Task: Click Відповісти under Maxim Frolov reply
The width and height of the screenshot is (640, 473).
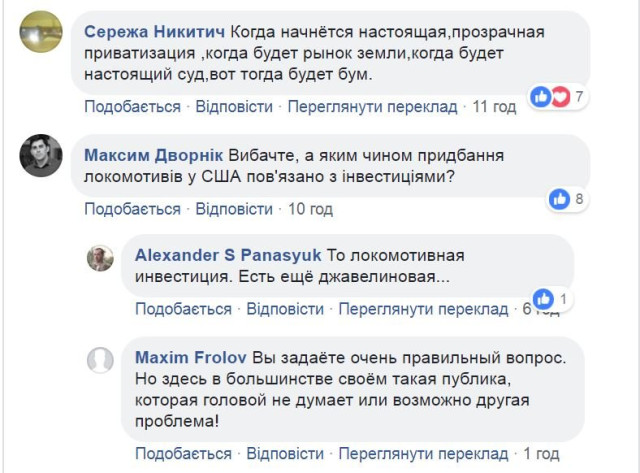Action: coord(285,455)
